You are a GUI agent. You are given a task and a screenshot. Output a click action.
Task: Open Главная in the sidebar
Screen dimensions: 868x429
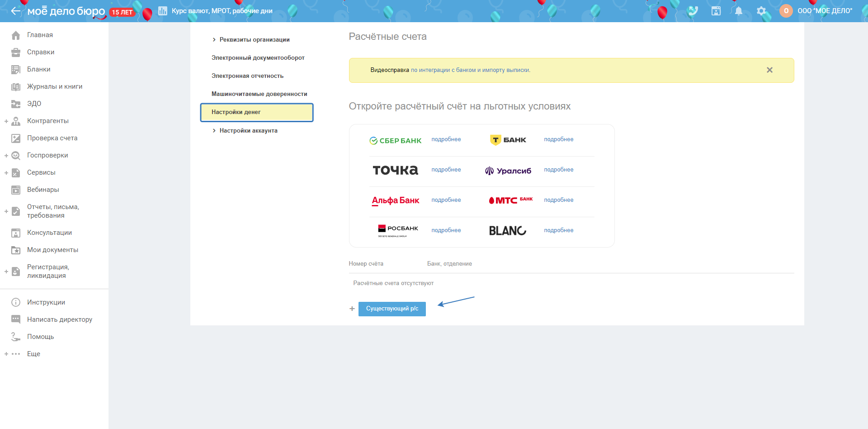coord(40,35)
